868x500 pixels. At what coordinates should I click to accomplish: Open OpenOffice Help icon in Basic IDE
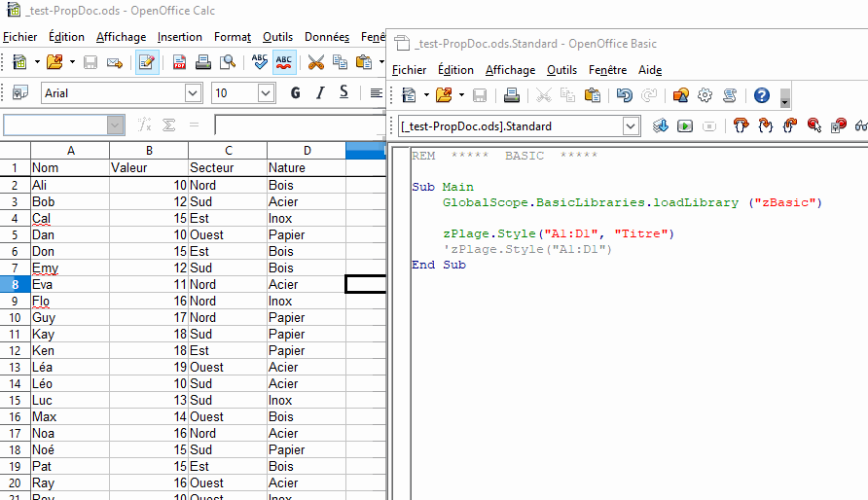tap(762, 95)
